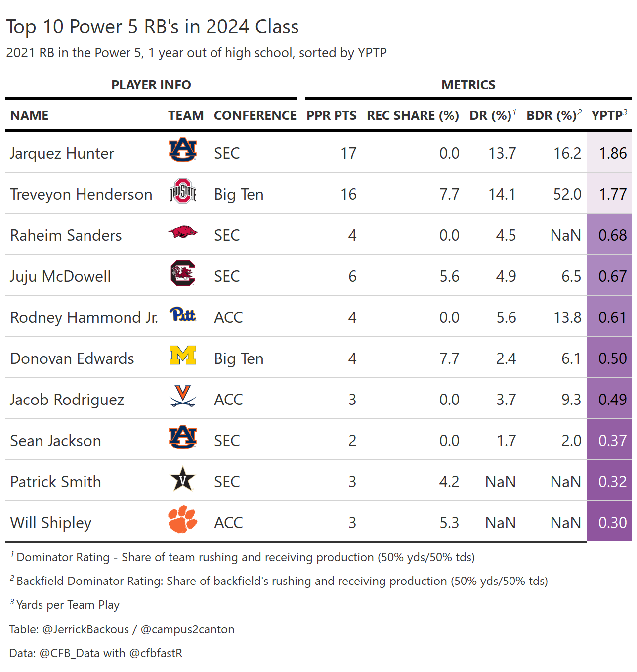Click the Virginia Cavaliers logo
The image size is (637, 672).
point(183,396)
